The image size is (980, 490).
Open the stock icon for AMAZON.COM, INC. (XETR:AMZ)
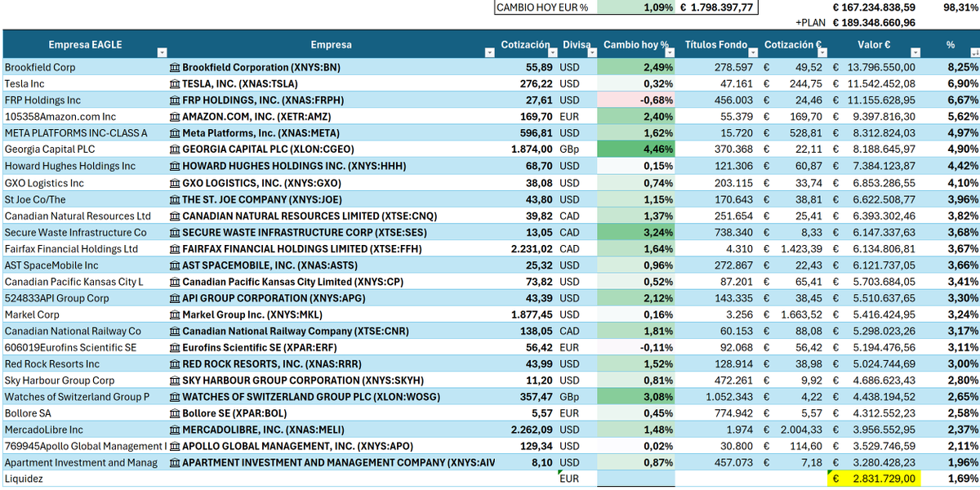pyautogui.click(x=175, y=117)
